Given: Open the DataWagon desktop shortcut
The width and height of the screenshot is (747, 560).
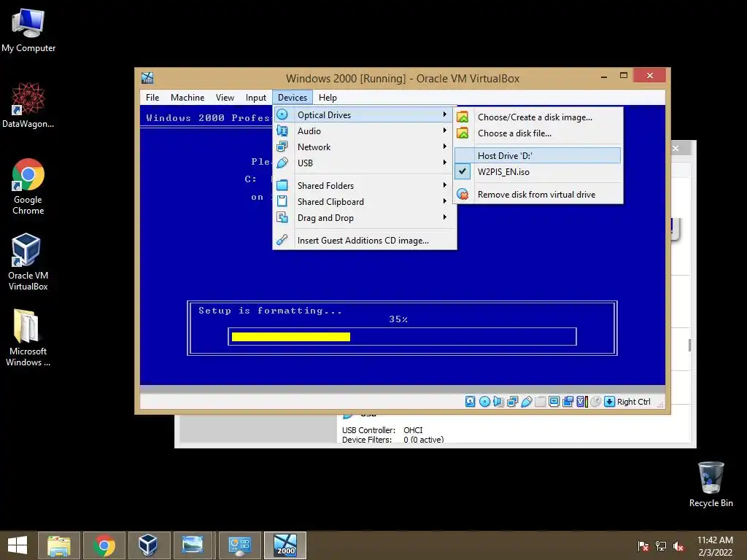Looking at the screenshot, I should tap(28, 105).
